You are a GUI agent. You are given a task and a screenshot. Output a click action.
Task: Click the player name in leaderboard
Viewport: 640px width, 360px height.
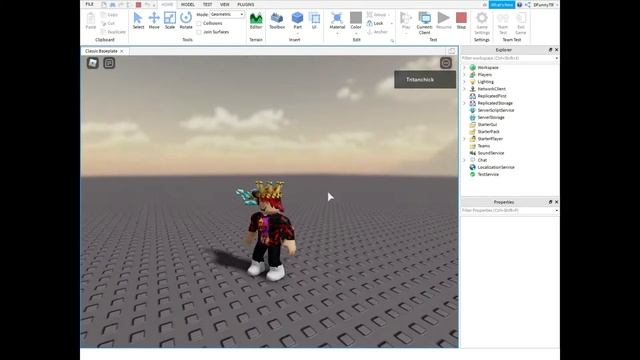420,80
